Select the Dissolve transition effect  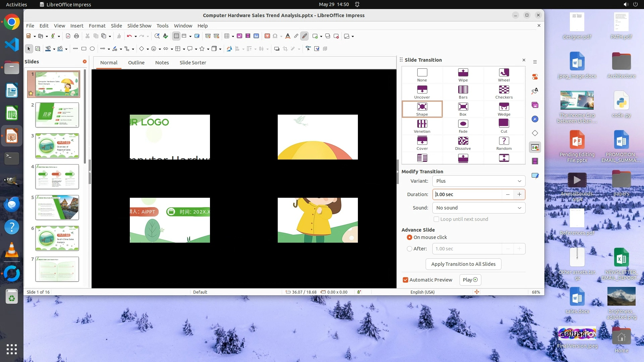[x=463, y=141]
